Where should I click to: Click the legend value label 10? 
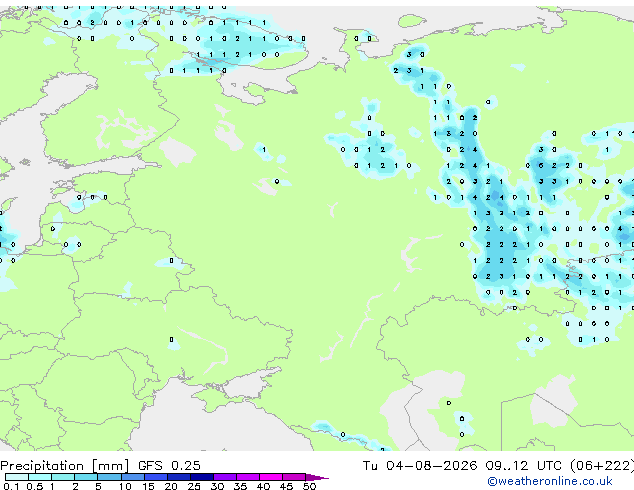125,486
